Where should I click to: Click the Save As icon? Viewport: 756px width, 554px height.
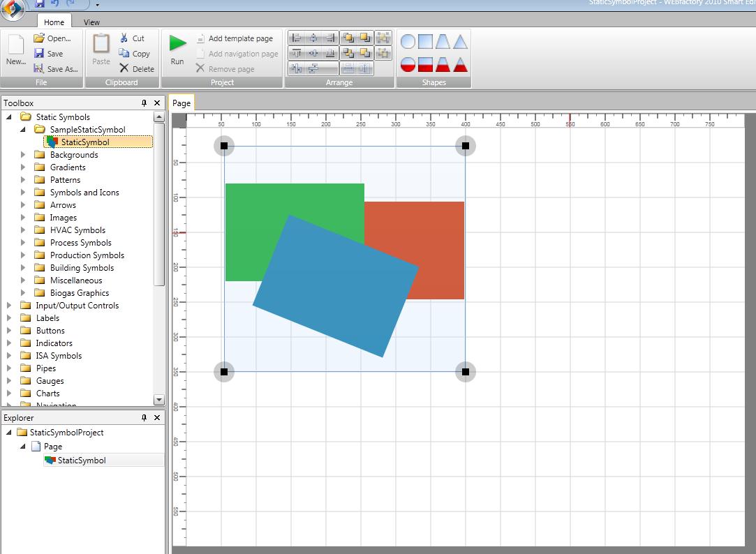tap(39, 69)
